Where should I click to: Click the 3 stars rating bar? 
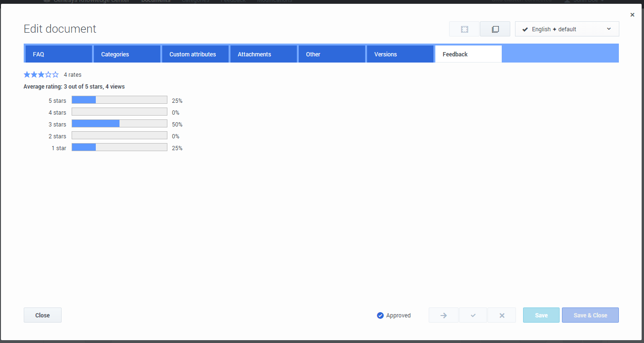(x=120, y=124)
